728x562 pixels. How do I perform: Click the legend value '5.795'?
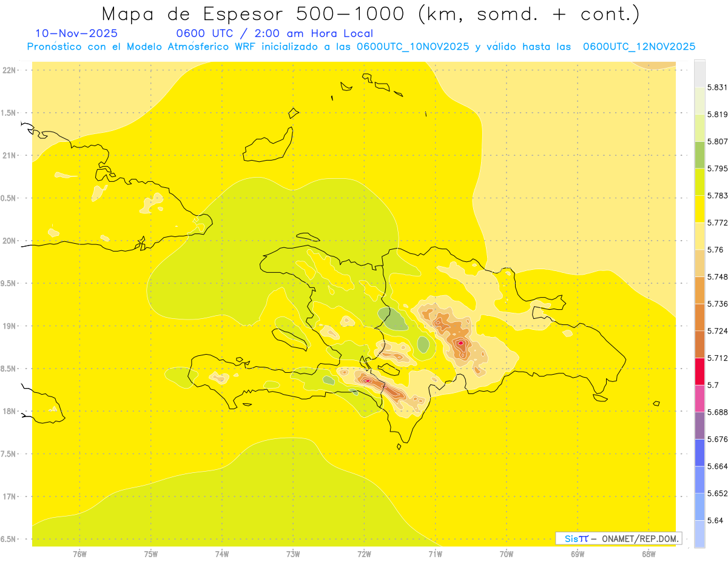pos(716,169)
